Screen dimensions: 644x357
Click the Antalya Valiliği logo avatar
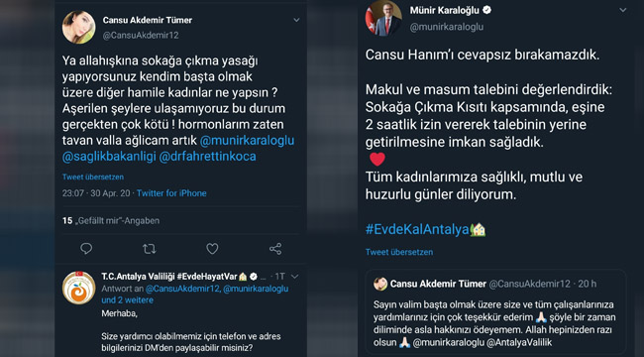click(x=78, y=288)
